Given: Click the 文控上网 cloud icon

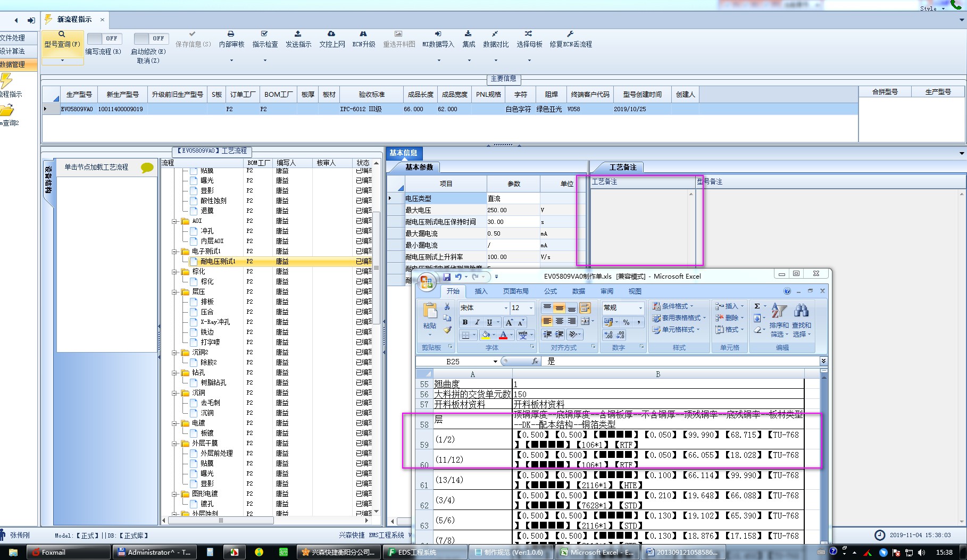Looking at the screenshot, I should tap(331, 34).
